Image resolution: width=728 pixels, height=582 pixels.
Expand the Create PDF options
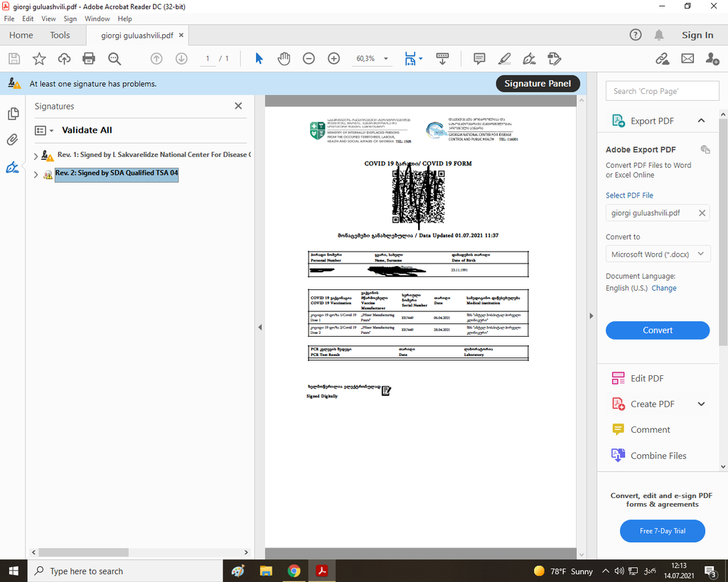point(701,404)
